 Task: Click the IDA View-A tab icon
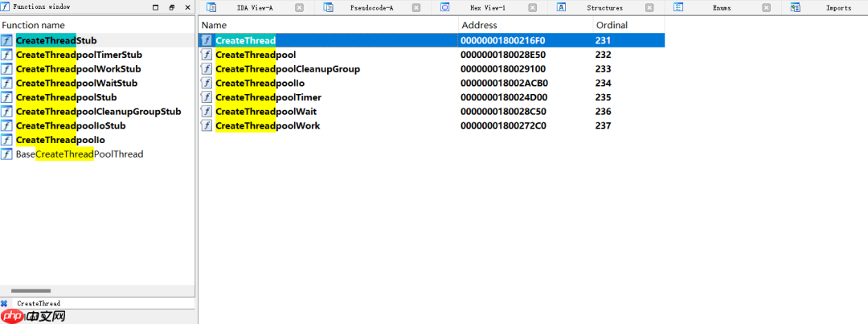point(211,8)
